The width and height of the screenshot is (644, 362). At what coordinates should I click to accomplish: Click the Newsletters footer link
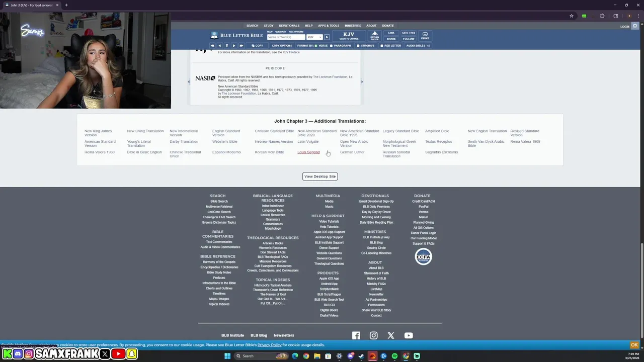(284, 335)
